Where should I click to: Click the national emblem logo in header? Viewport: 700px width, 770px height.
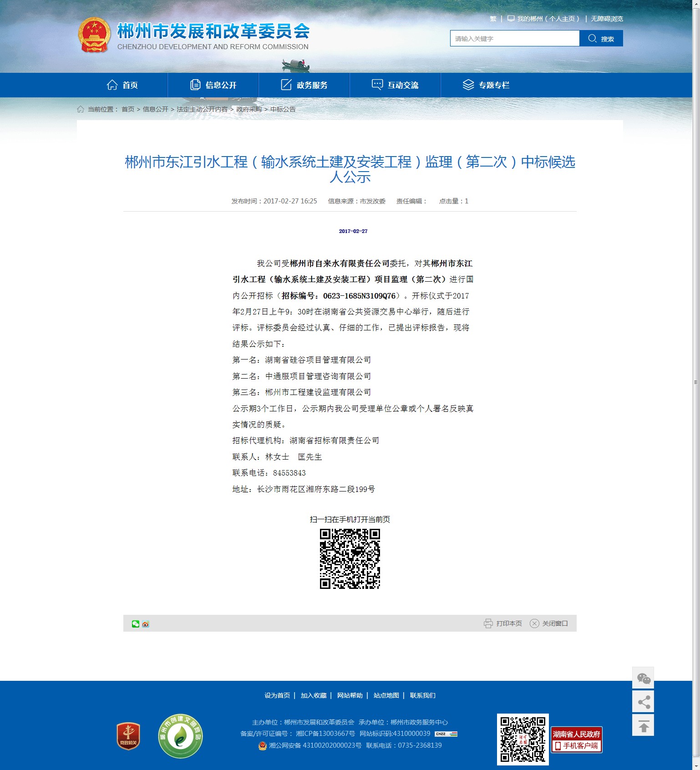pos(94,35)
